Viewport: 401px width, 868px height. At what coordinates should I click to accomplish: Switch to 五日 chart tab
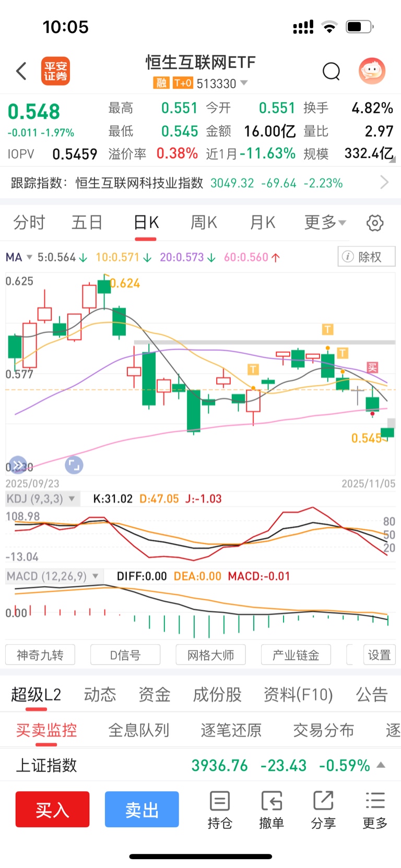pos(87,223)
